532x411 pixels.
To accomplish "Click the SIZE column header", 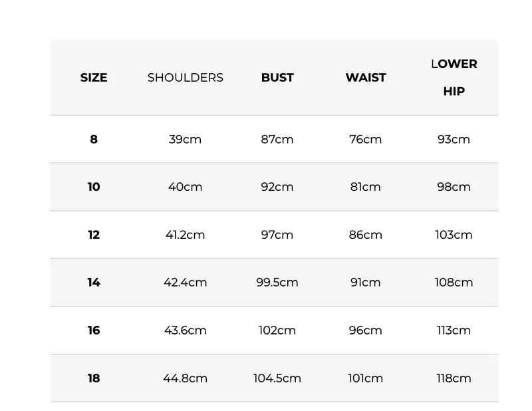I will 94,78.
